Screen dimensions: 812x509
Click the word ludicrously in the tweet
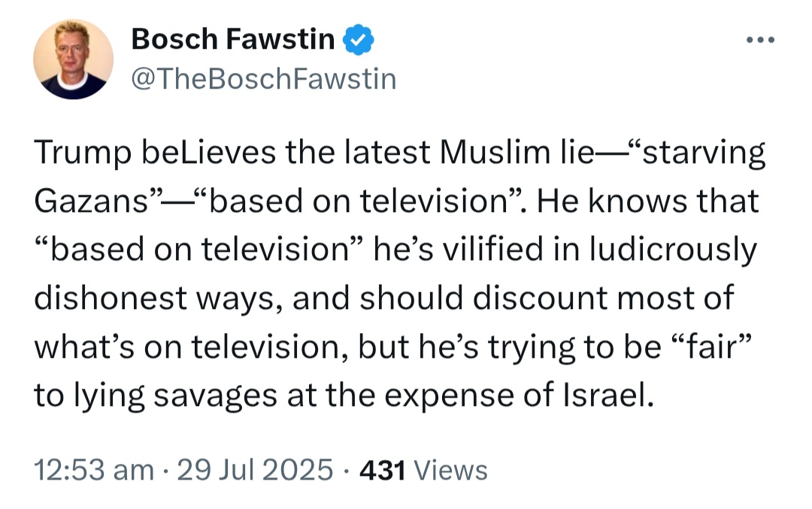pos(673,250)
